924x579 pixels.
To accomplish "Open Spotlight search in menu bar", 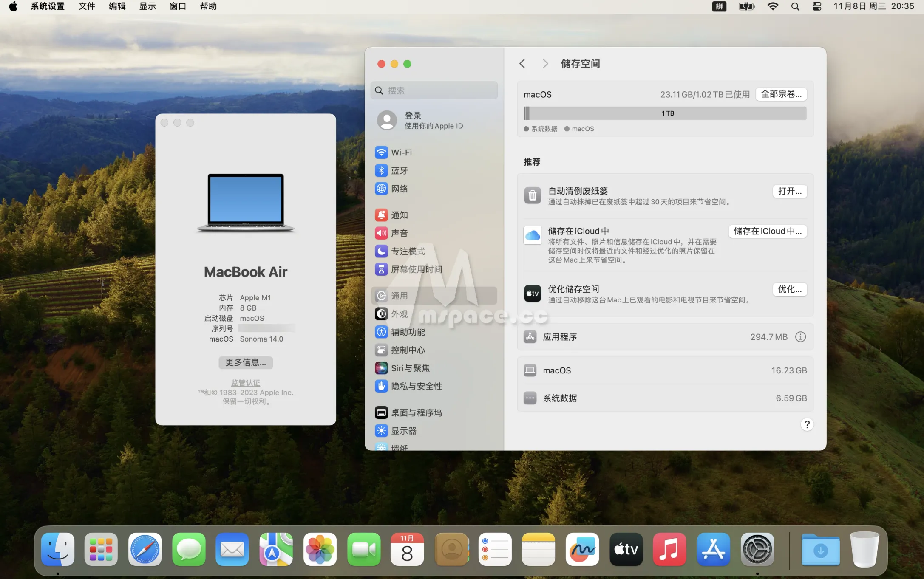I will tap(795, 6).
